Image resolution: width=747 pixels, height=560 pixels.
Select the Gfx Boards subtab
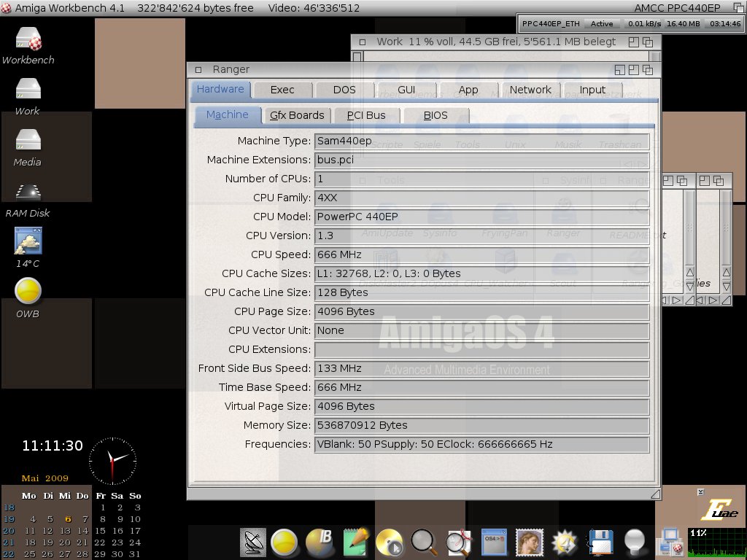point(297,115)
